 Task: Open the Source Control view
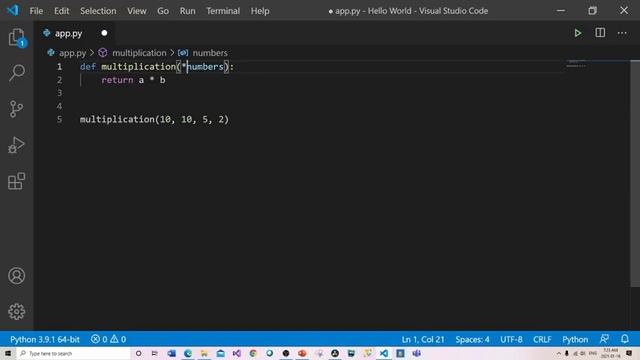coord(17,109)
